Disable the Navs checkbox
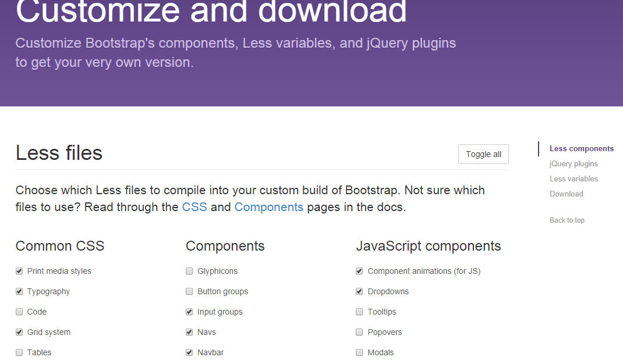The height and width of the screenshot is (364, 623). click(x=189, y=332)
